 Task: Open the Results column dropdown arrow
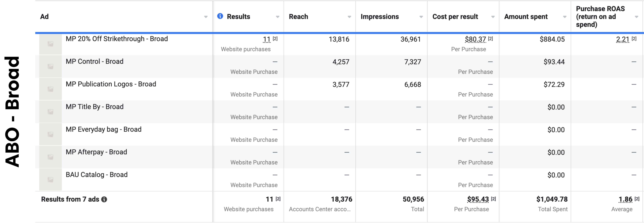point(277,17)
